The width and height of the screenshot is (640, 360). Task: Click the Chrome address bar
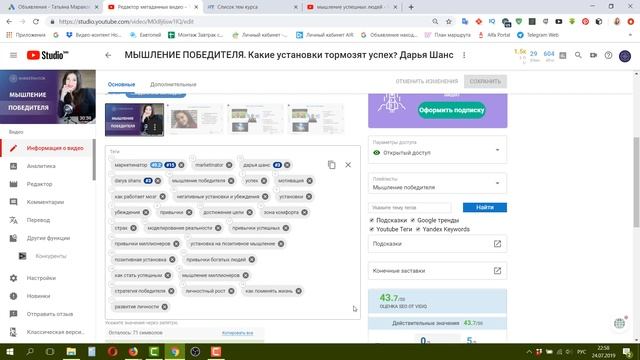[241, 22]
